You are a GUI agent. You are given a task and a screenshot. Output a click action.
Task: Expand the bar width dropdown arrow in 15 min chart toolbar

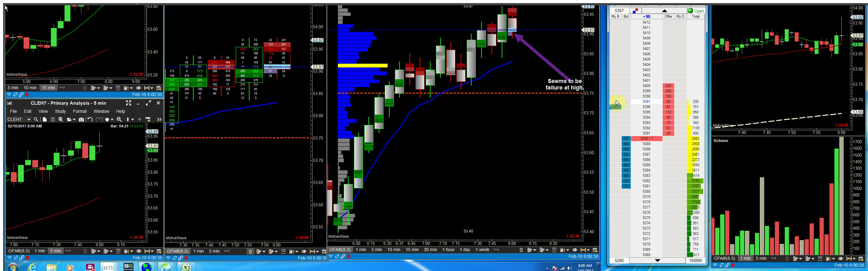[x=152, y=88]
